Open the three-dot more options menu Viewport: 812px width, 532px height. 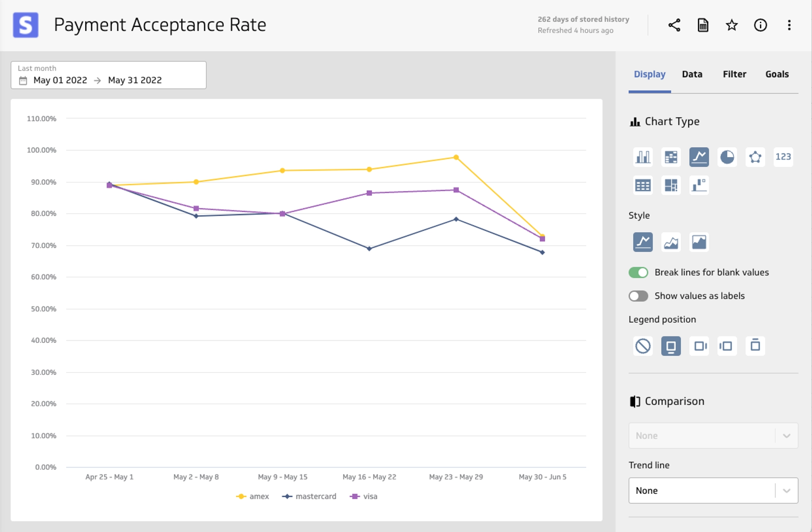(789, 25)
